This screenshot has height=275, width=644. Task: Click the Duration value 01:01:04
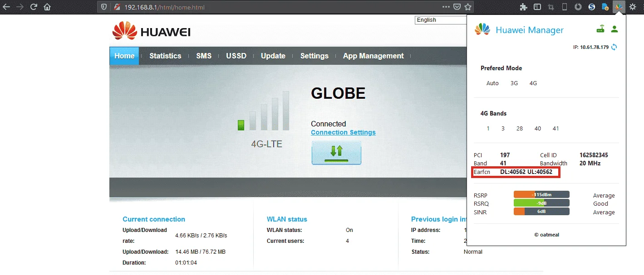186,263
